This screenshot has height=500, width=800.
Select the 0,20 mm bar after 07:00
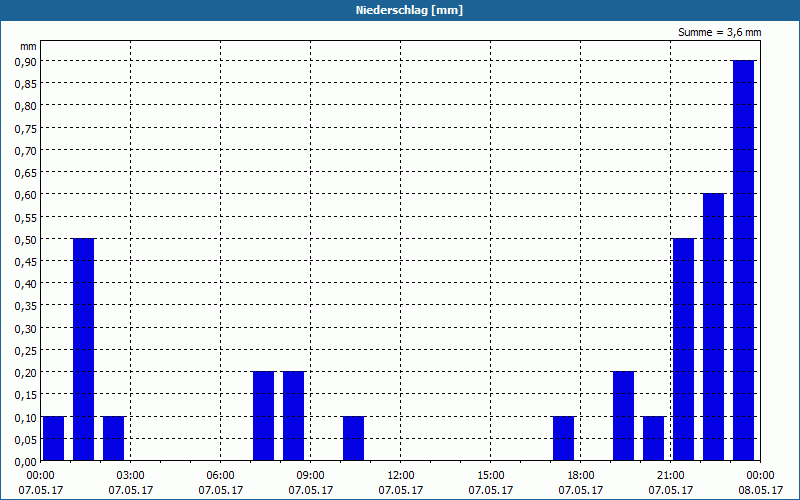263,416
